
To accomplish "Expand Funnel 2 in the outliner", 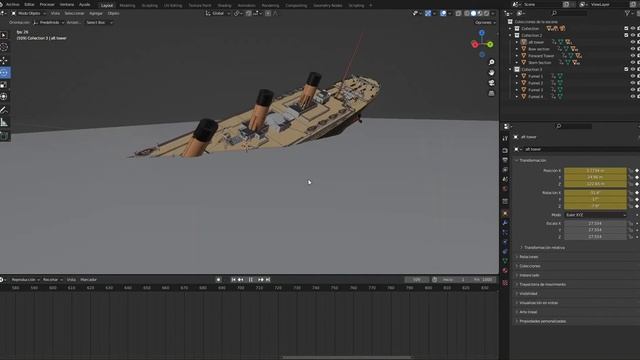I will click(517, 83).
